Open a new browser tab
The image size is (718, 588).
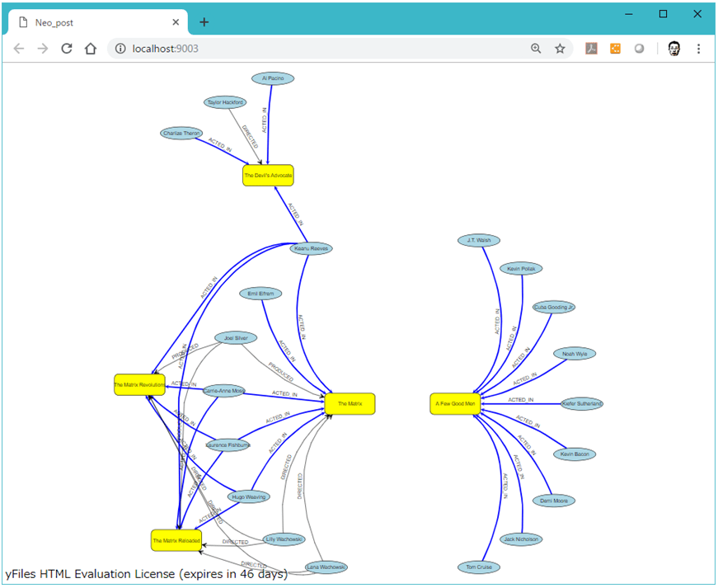click(x=204, y=22)
